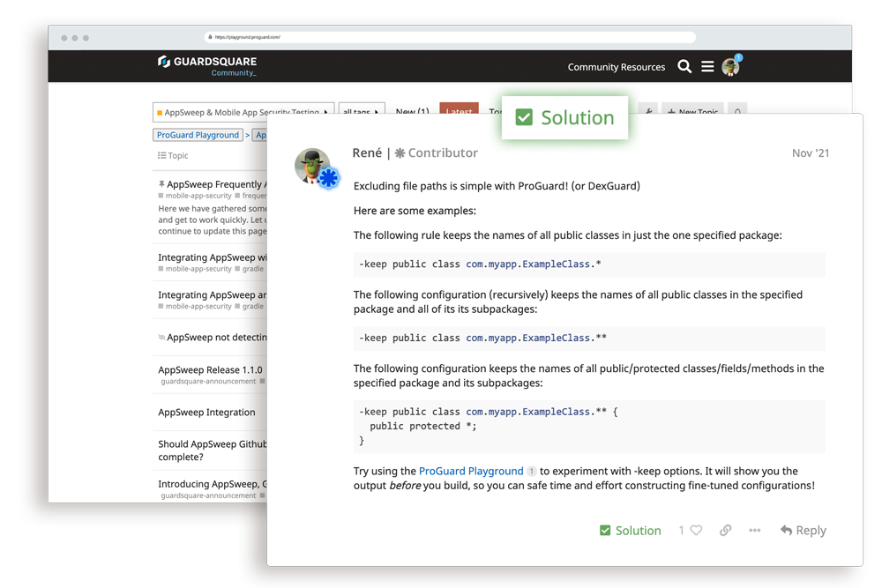
Task: Click mobile-app-security tag under AppSweep Frequently topic
Action: 195,196
